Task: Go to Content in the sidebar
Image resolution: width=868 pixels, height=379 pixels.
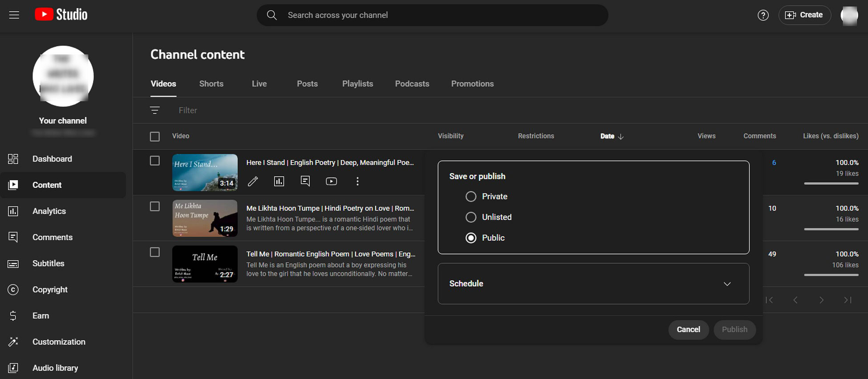Action: (x=63, y=185)
